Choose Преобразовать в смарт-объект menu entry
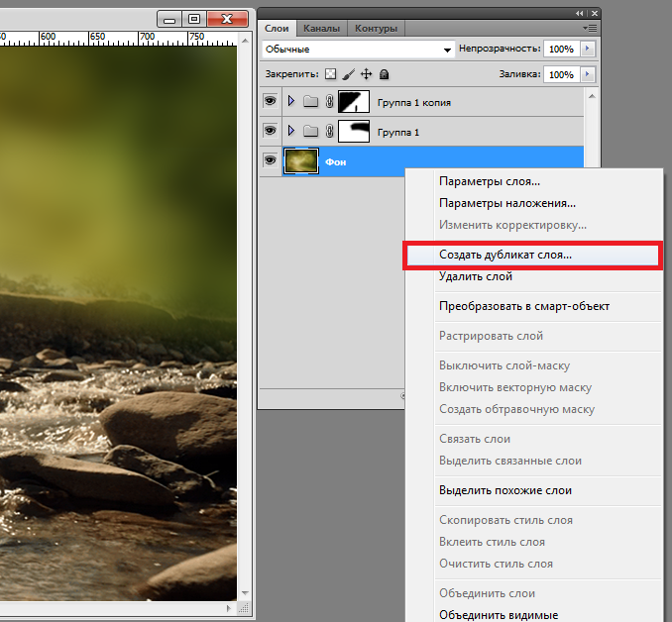The width and height of the screenshot is (672, 622). click(524, 306)
